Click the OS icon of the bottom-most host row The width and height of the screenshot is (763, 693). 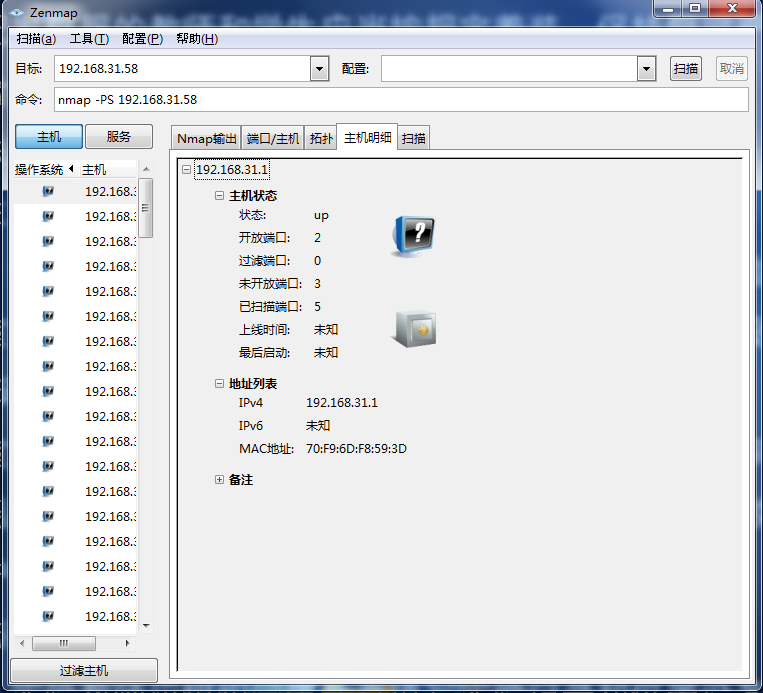[x=48, y=616]
